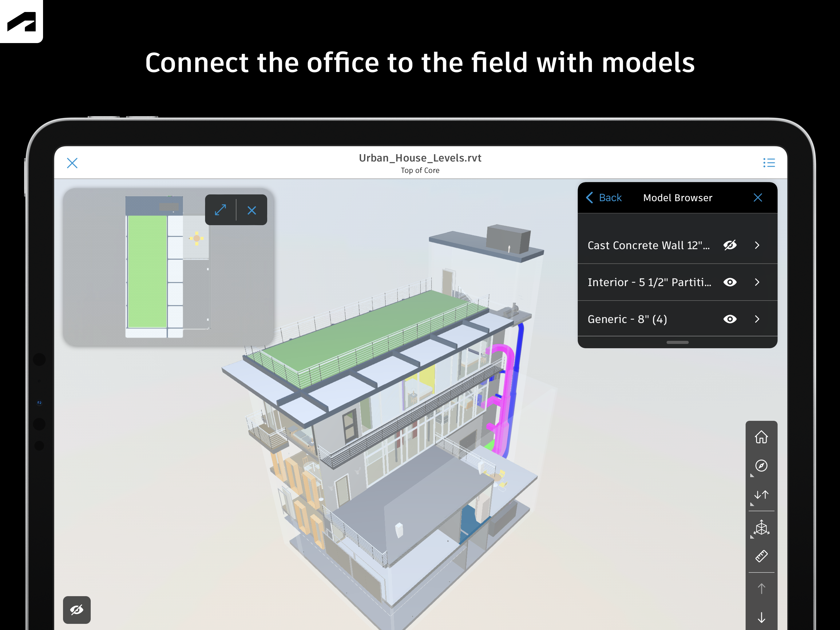
Task: Hide Generic 8" (4) elements
Action: [730, 319]
